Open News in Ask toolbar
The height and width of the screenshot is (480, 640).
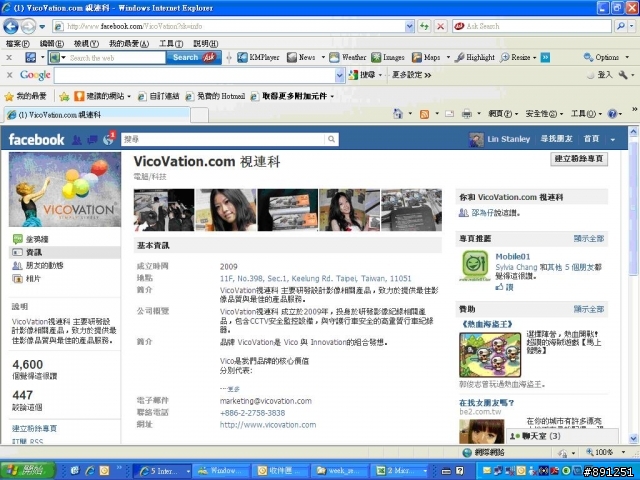(301, 58)
